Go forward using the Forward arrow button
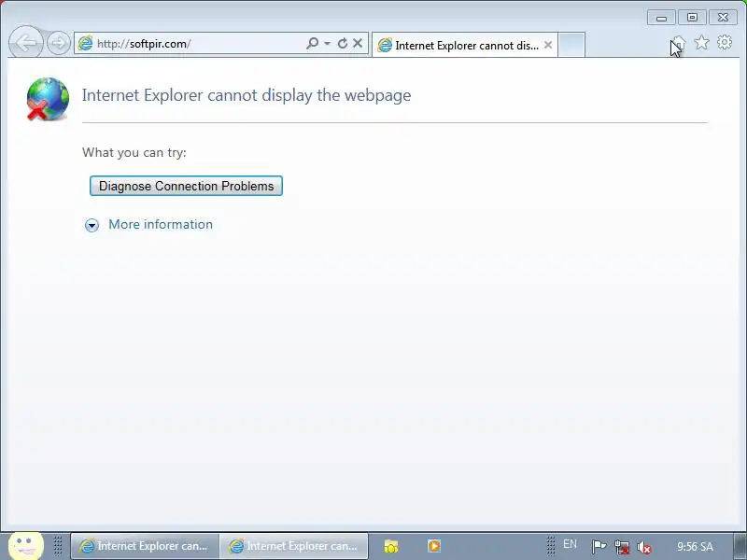This screenshot has height=560, width=747. pyautogui.click(x=59, y=43)
